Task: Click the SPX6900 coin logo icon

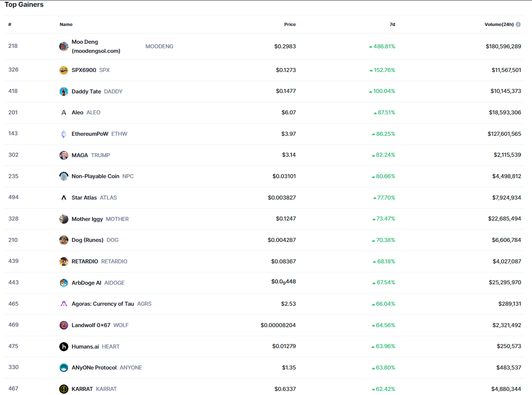Action: 64,70
